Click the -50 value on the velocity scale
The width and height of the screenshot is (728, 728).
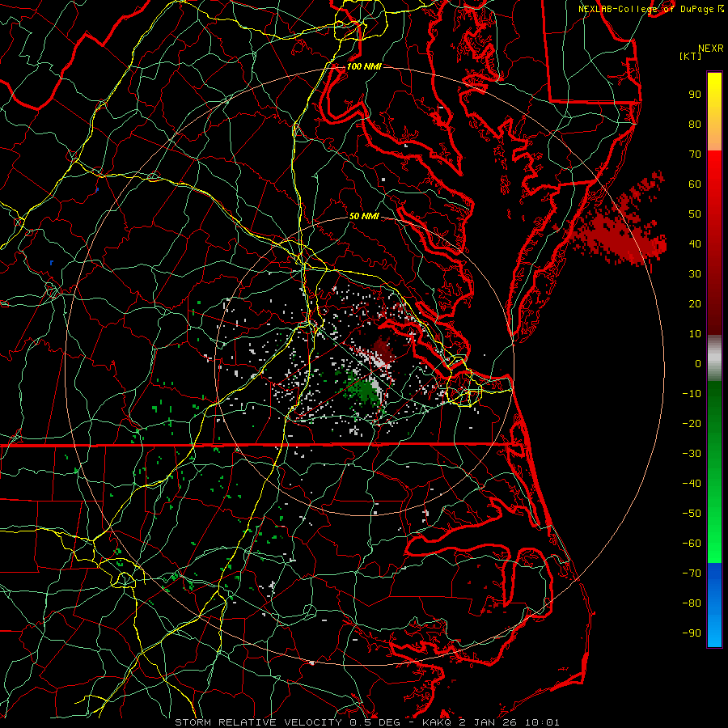click(x=692, y=514)
